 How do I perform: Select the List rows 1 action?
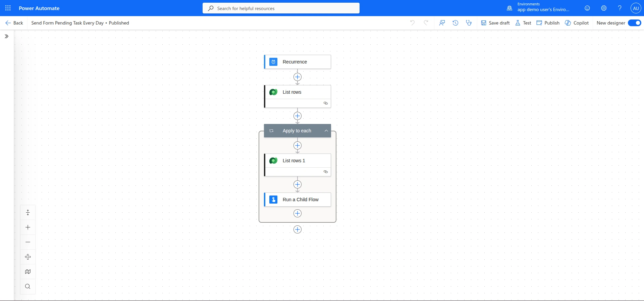pos(298,165)
